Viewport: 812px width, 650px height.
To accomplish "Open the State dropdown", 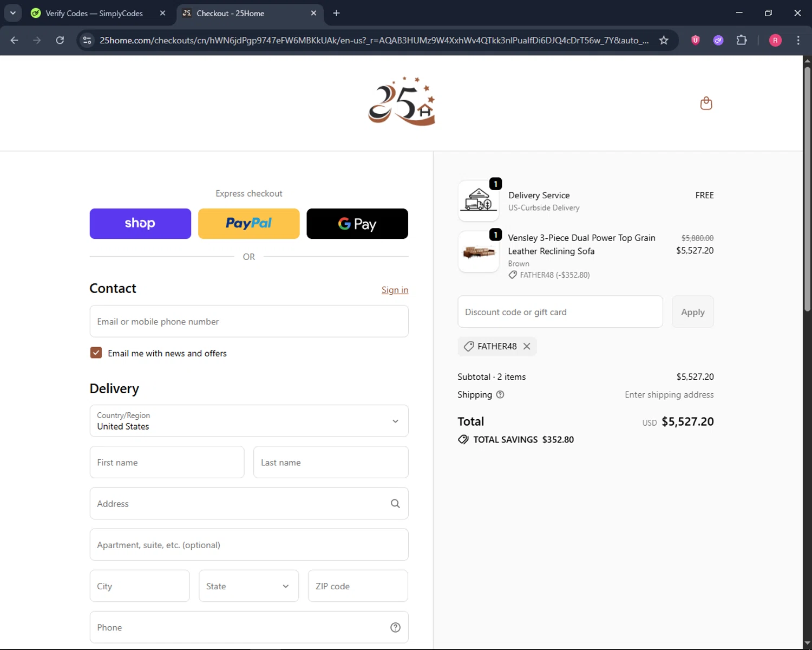I will (x=248, y=586).
